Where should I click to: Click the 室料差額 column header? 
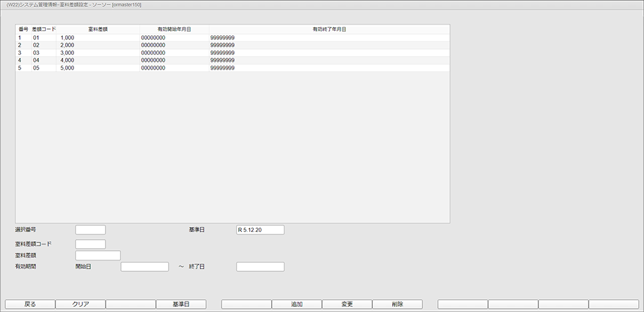click(97, 30)
